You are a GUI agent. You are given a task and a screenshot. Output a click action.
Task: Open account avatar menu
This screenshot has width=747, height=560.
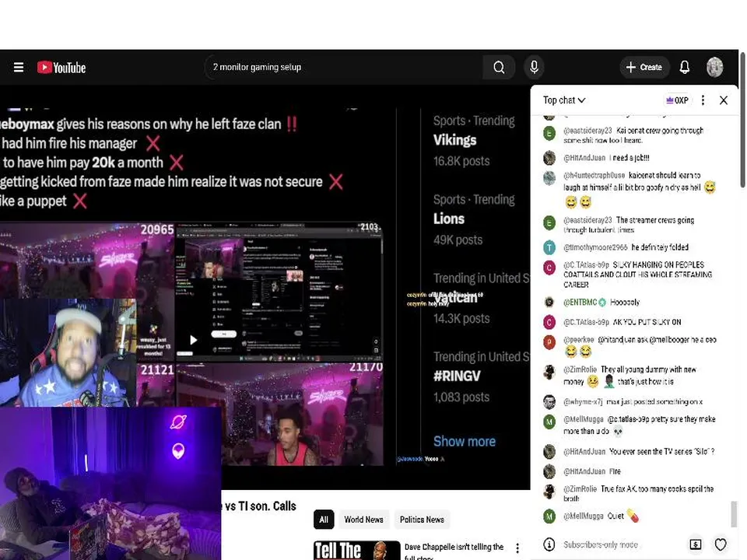[x=714, y=67]
